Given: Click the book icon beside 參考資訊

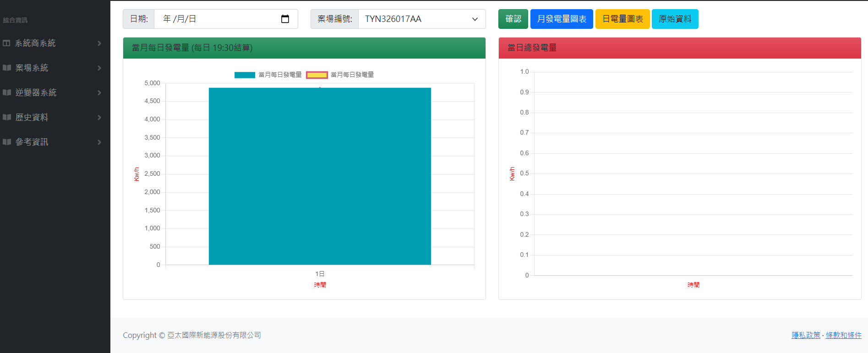Looking at the screenshot, I should tap(7, 142).
